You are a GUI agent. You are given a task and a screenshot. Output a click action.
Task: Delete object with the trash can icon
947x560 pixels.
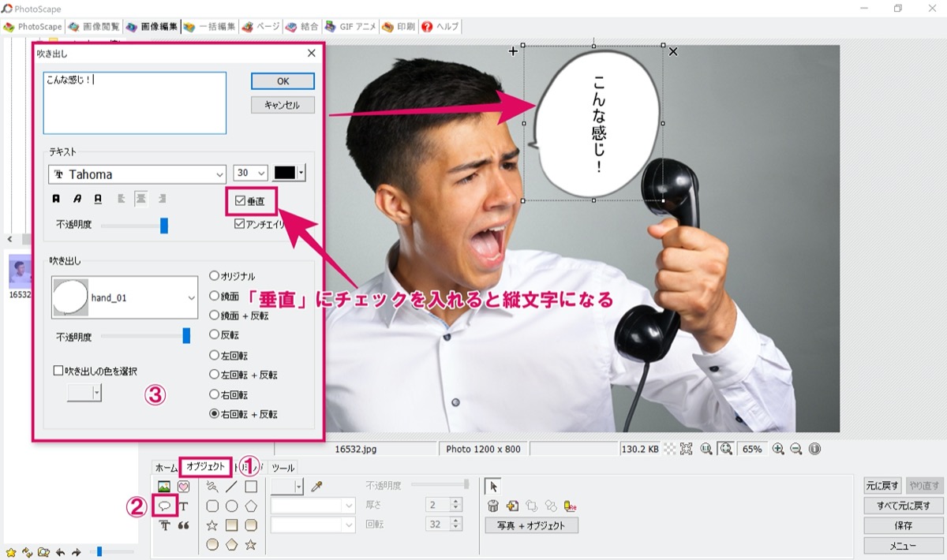(493, 506)
